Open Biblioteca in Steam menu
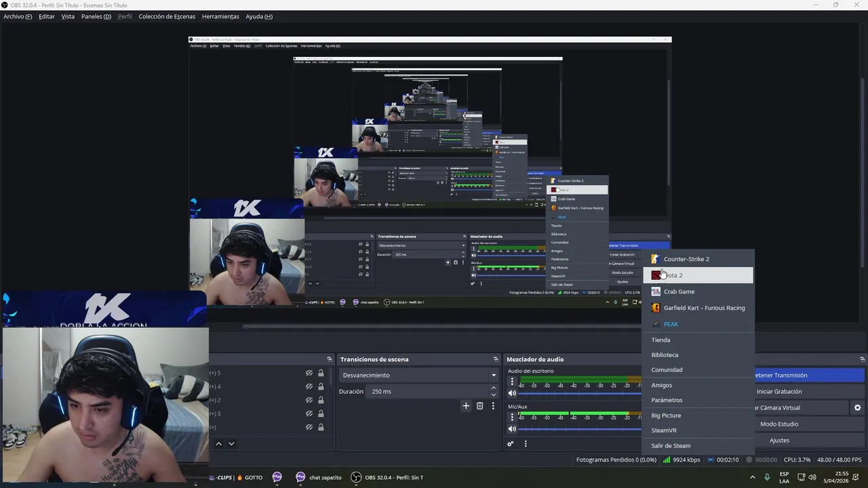This screenshot has height=488, width=868. tap(698, 354)
